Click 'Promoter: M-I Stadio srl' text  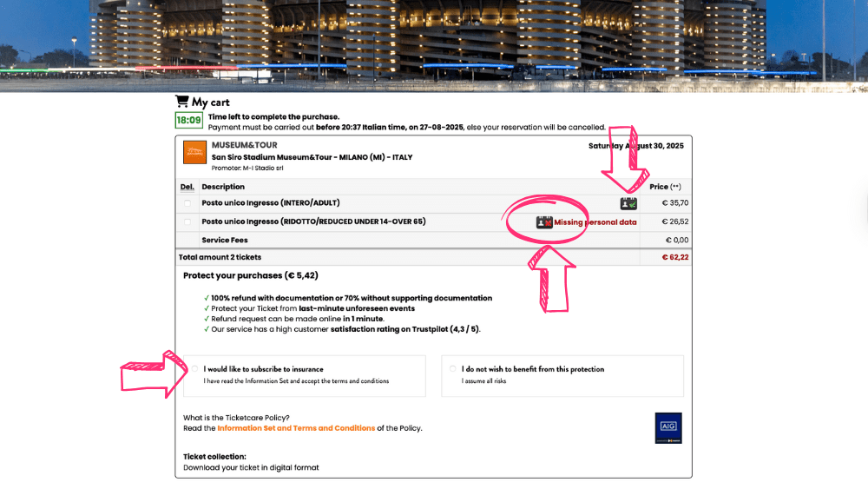click(247, 168)
